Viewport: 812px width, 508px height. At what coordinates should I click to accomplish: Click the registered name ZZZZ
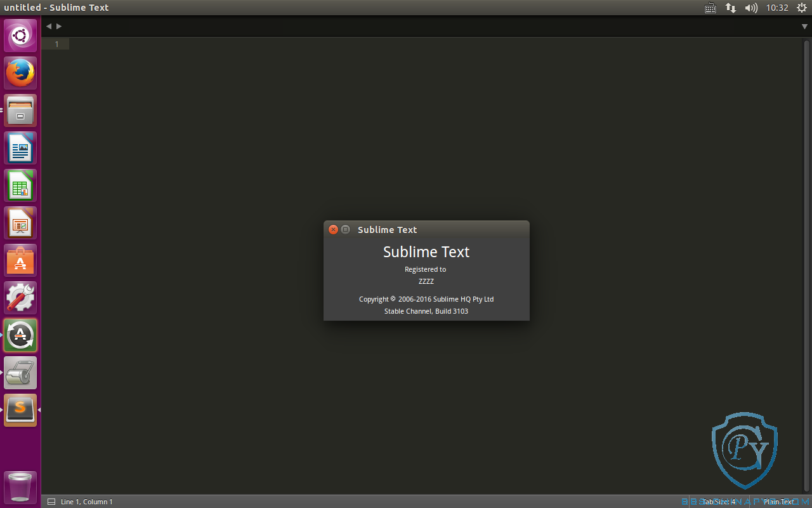click(426, 281)
